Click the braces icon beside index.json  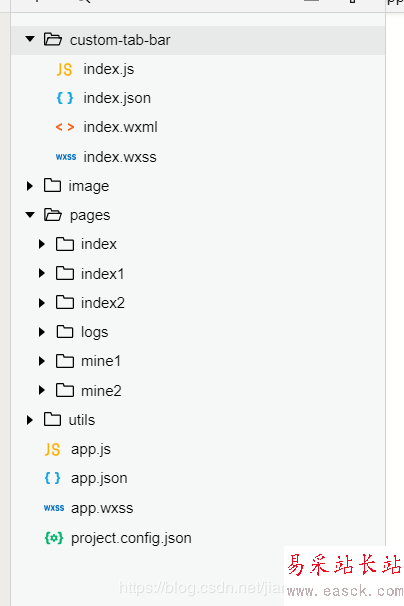tap(65, 98)
